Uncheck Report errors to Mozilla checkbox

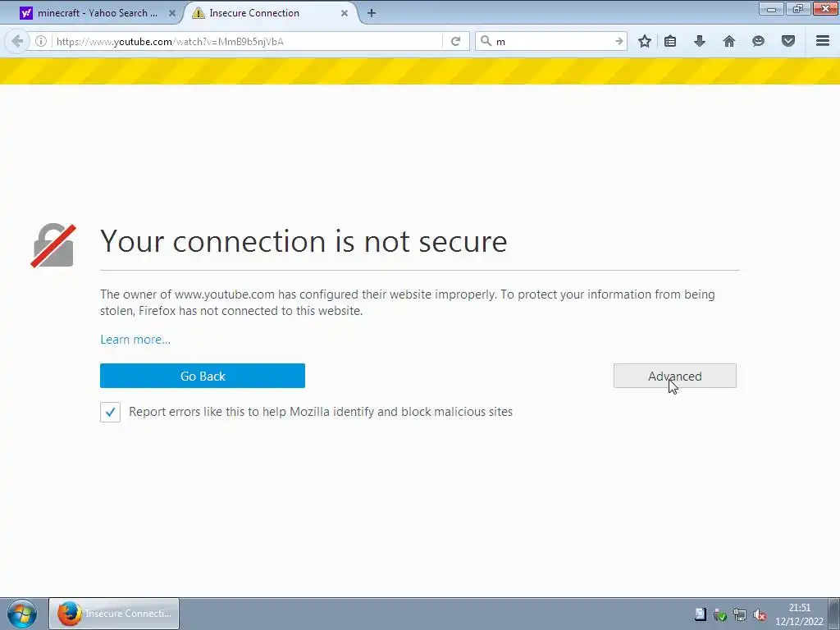click(111, 412)
